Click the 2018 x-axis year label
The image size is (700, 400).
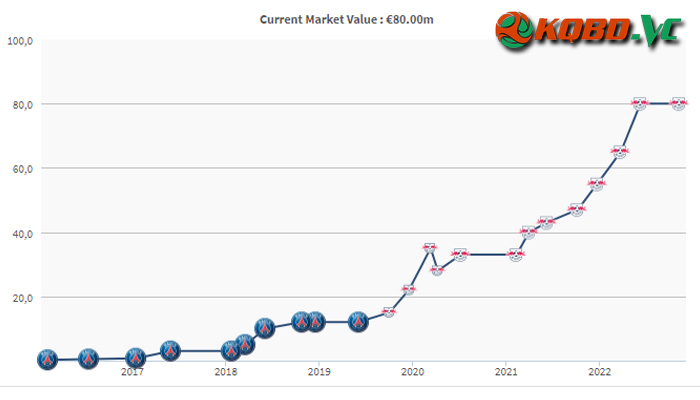coord(226,371)
